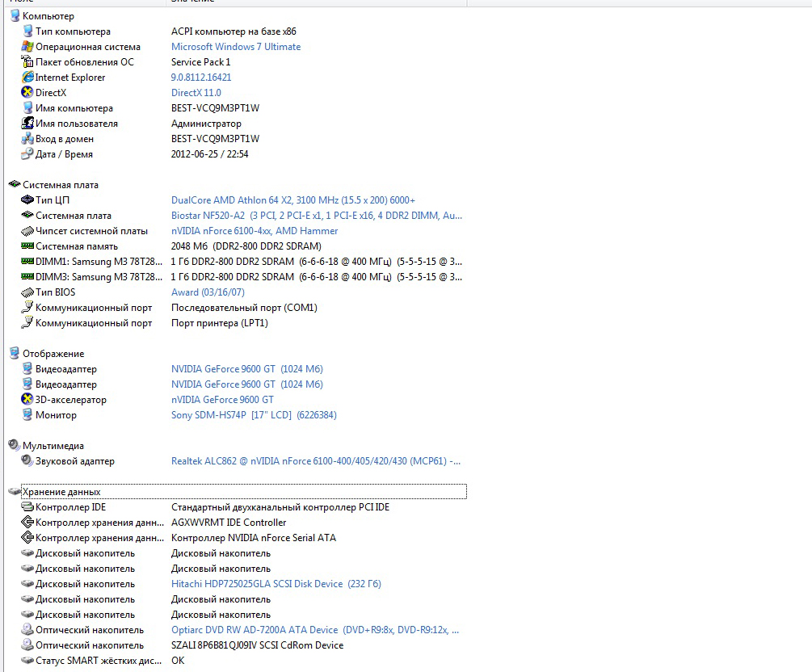
Task: Click the Windows flag icon beside Операционная система
Action: click(x=27, y=47)
